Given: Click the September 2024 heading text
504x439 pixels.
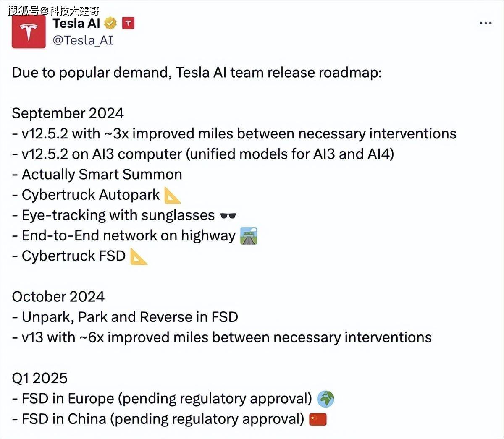Looking at the screenshot, I should point(68,113).
